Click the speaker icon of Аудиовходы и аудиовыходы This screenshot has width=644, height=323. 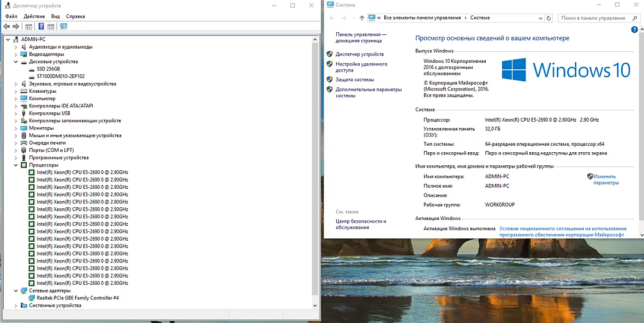[x=24, y=47]
